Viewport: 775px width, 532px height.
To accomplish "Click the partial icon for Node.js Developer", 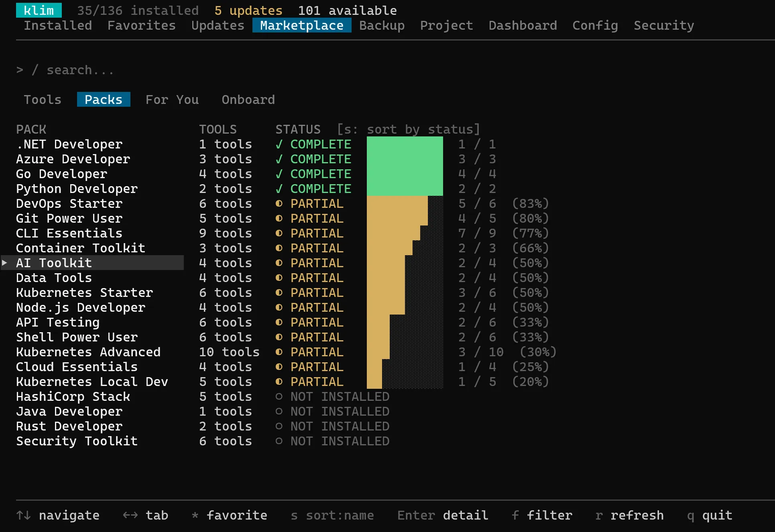I will click(279, 307).
